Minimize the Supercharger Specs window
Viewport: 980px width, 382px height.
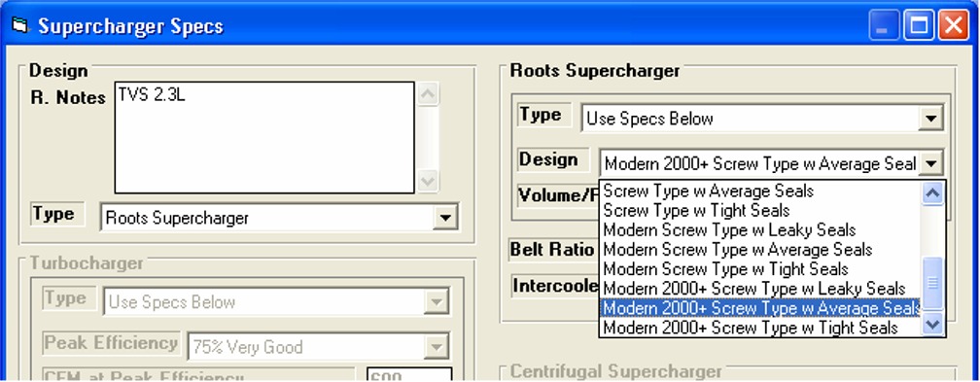pyautogui.click(x=885, y=26)
